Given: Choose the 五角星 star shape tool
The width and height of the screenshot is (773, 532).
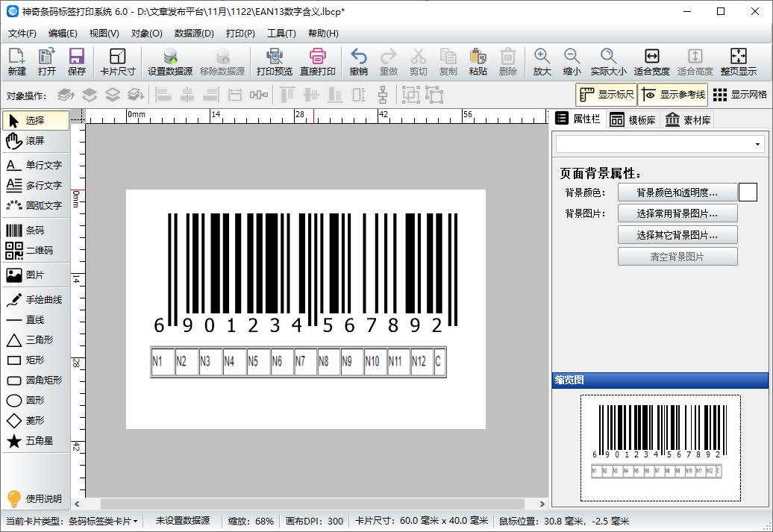Looking at the screenshot, I should 36,441.
